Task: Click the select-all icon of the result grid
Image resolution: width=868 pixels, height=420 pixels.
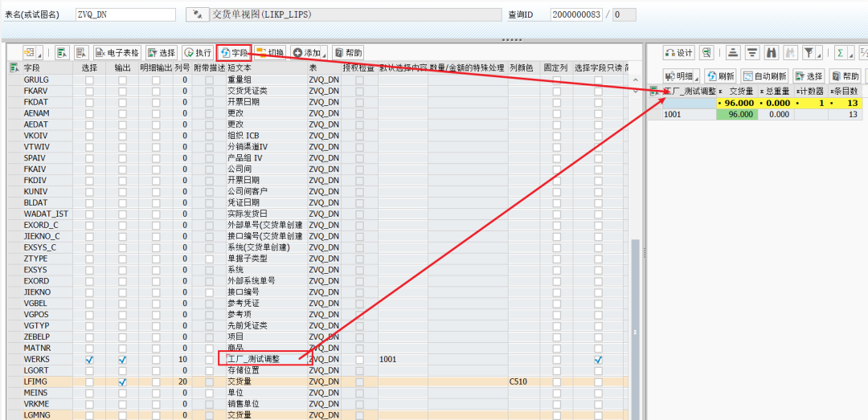Action: point(653,91)
